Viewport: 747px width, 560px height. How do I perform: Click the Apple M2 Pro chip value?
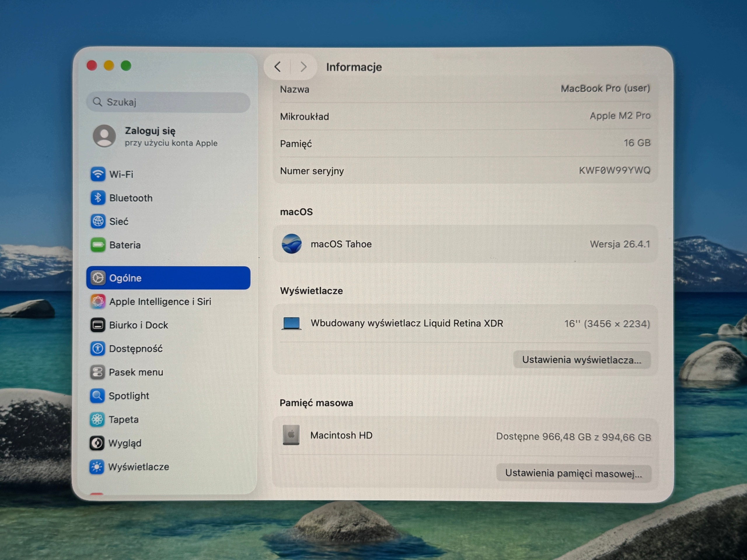[620, 116]
